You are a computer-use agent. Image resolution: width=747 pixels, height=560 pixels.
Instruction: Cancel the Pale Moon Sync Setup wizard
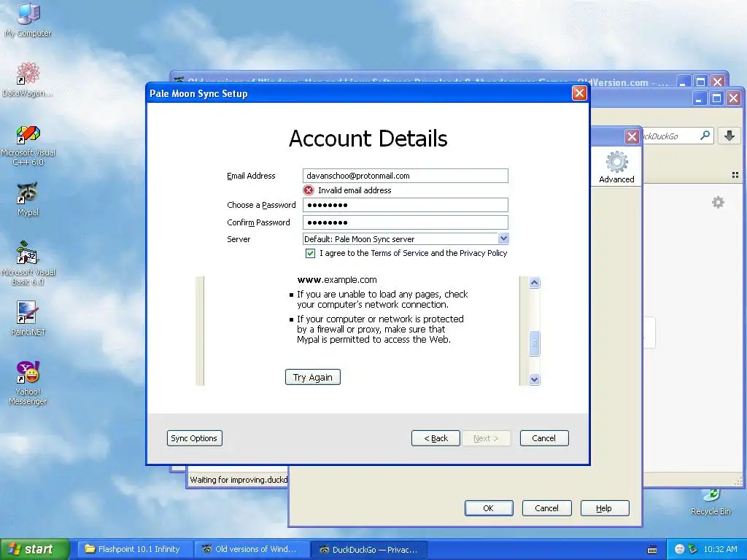point(544,438)
